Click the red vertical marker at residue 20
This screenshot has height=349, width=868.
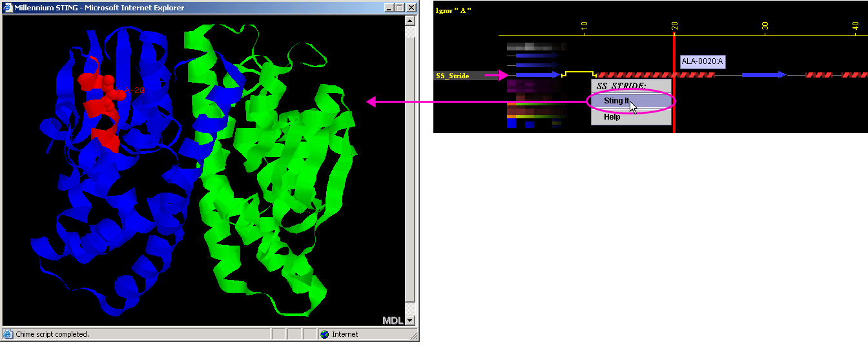coord(674,84)
